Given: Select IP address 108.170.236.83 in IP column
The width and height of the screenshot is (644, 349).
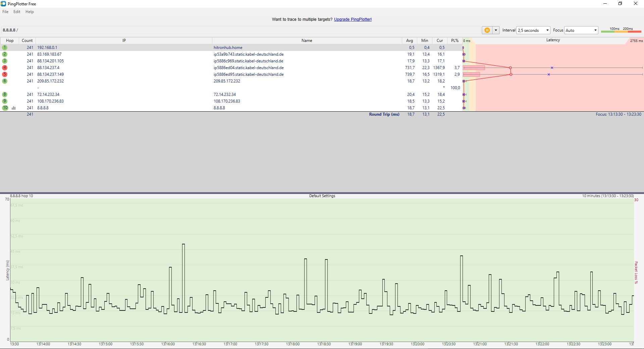Looking at the screenshot, I should [50, 101].
